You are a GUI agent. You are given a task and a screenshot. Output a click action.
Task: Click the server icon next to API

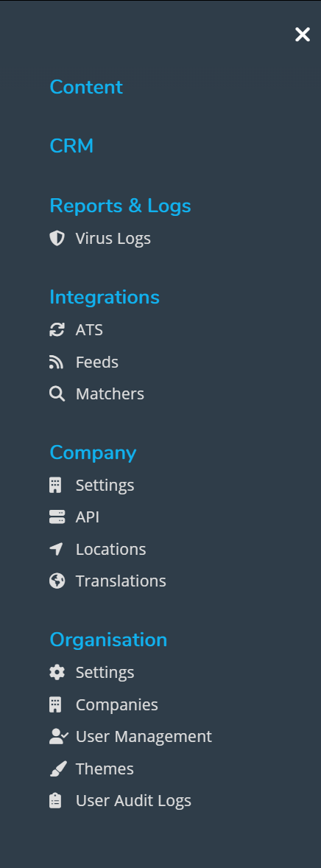coord(57,517)
